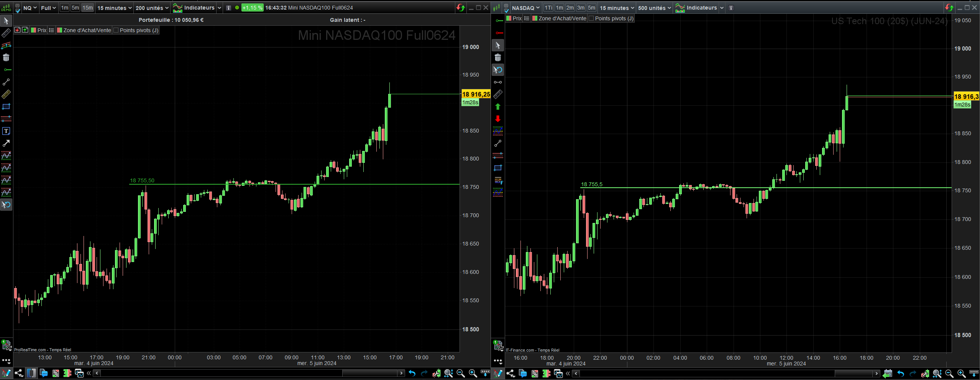This screenshot has height=380, width=980.
Task: Zoom in with plus magnifier in Mini NASDAQ100 chart
Action: [x=473, y=373]
